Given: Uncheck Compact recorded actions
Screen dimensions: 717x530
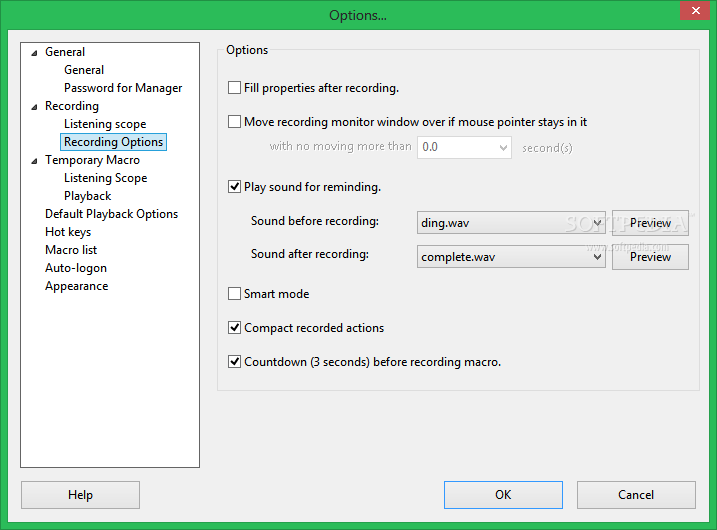Looking at the screenshot, I should pos(234,327).
